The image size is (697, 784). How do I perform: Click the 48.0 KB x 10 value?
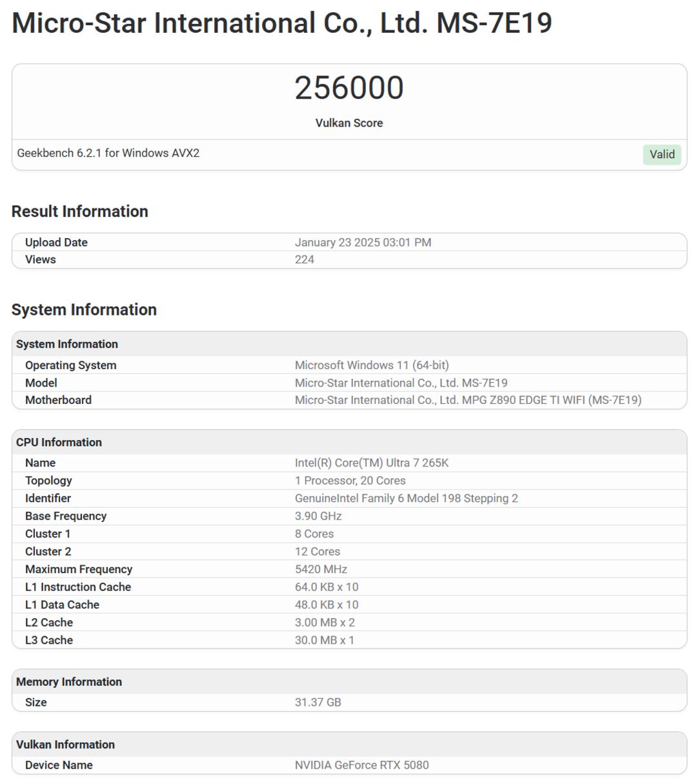pyautogui.click(x=327, y=605)
